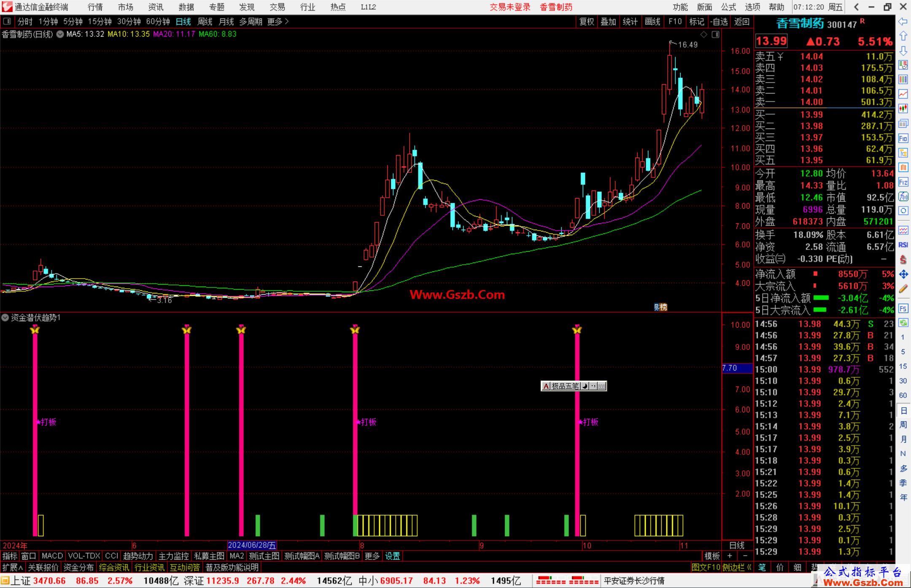Select the MACD indicator tab
This screenshot has width=911, height=588.
[x=52, y=556]
